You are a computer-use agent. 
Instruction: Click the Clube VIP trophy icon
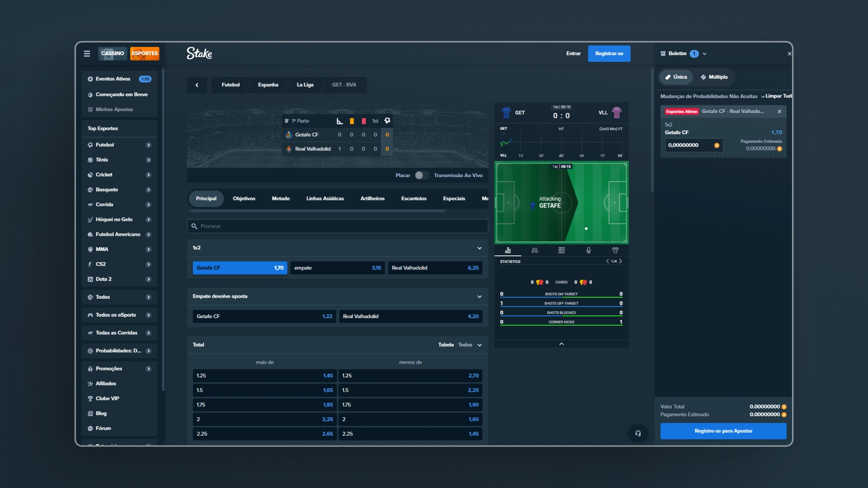(90, 399)
